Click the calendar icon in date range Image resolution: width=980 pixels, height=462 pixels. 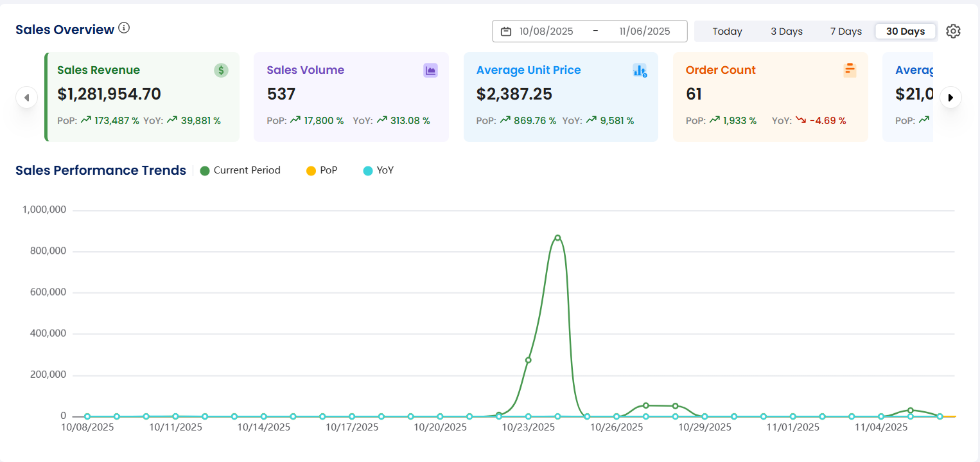(506, 31)
